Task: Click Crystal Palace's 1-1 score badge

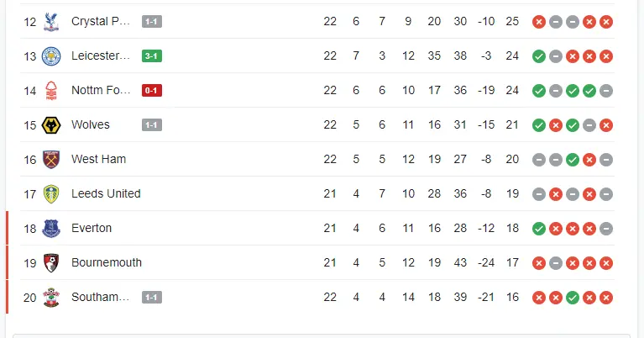Action: coord(151,21)
